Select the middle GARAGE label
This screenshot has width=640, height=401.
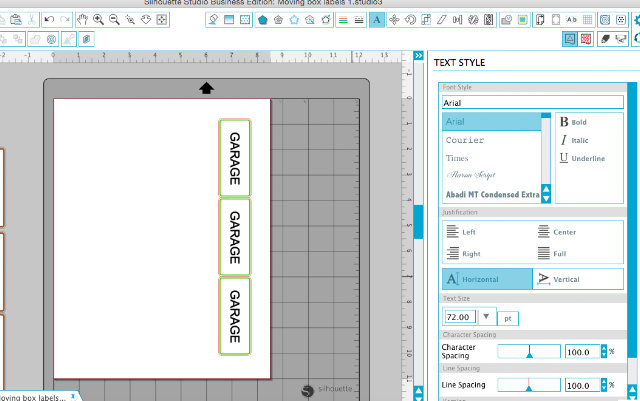point(235,237)
